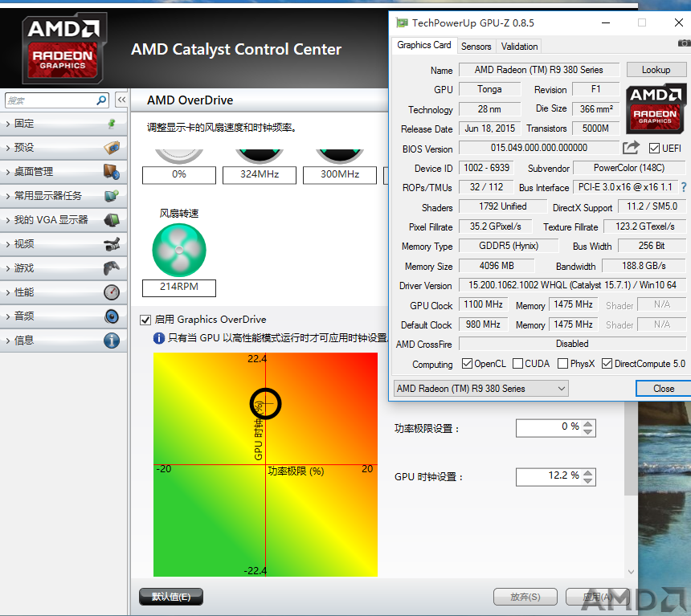This screenshot has height=616, width=691.
Task: Click the 300MHz clock readout
Action: pyautogui.click(x=340, y=174)
